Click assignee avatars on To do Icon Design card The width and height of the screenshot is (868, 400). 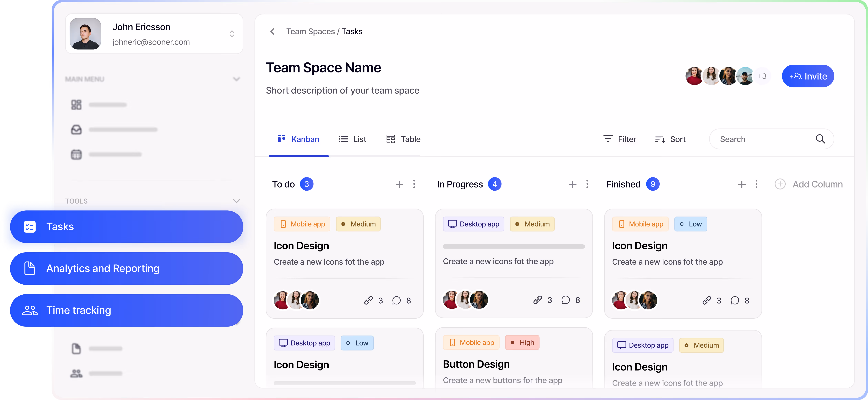click(296, 300)
